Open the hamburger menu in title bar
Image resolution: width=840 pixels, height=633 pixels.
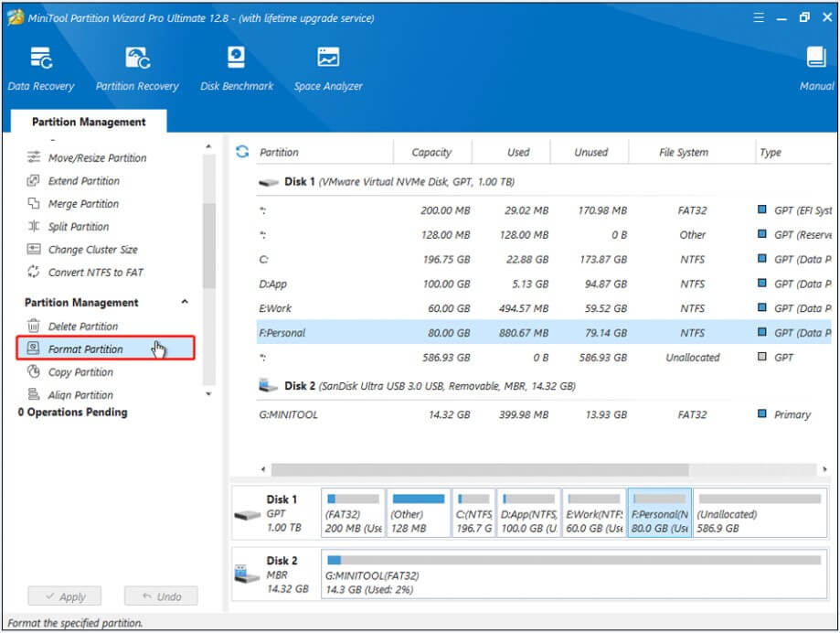tap(759, 17)
